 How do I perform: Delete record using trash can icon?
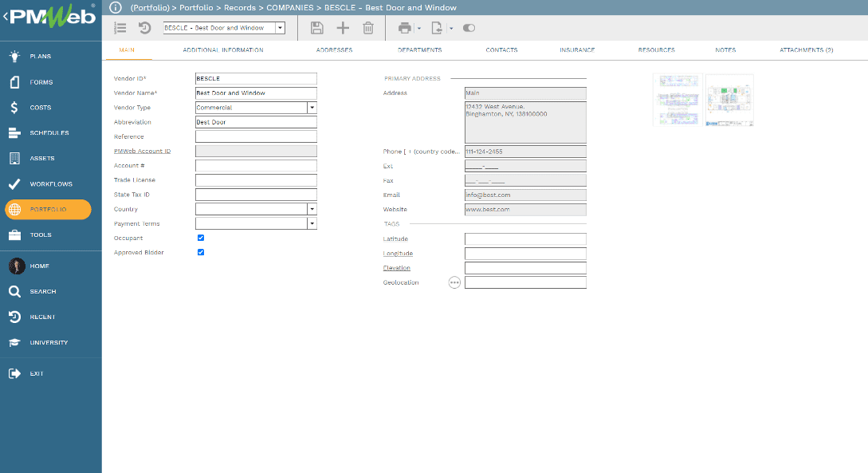[x=367, y=28]
